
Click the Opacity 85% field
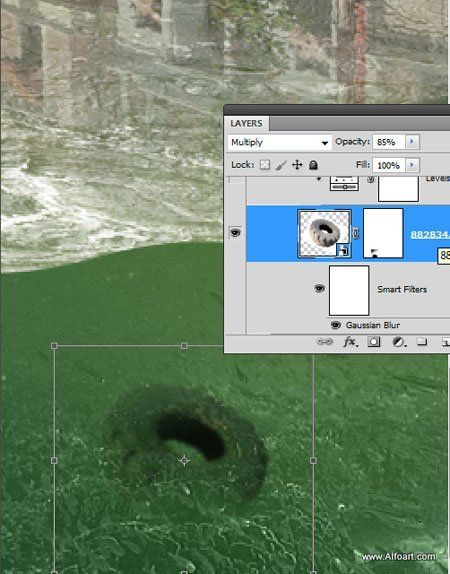tap(389, 142)
